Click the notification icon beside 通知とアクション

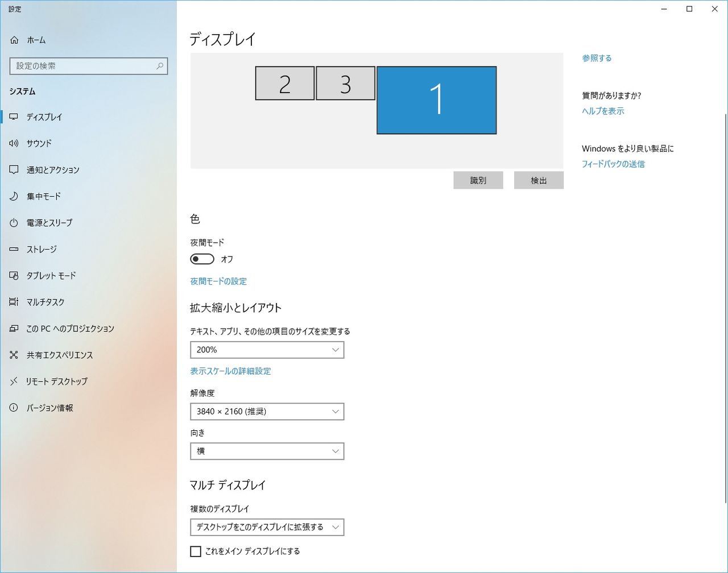pyautogui.click(x=14, y=170)
